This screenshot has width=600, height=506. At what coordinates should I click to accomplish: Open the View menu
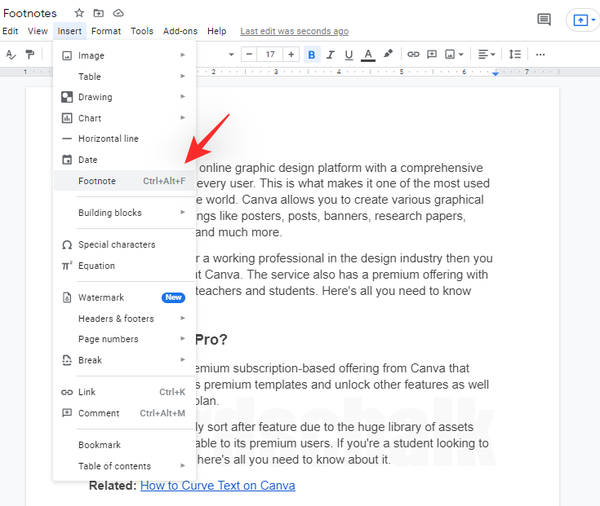[38, 31]
